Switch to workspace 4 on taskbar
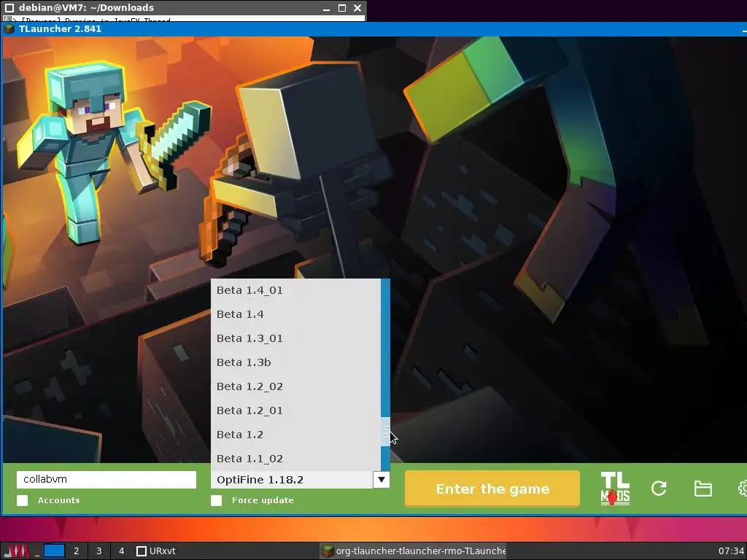Viewport: 747px width, 560px height. coord(122,551)
